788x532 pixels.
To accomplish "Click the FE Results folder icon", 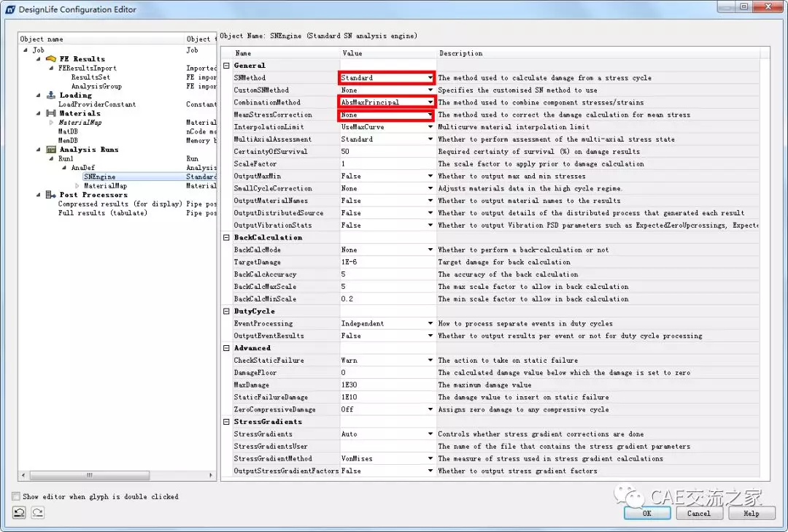I will click(51, 59).
